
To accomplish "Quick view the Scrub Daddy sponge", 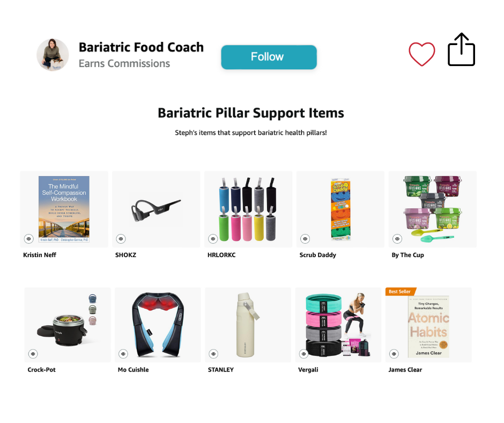I will (305, 238).
